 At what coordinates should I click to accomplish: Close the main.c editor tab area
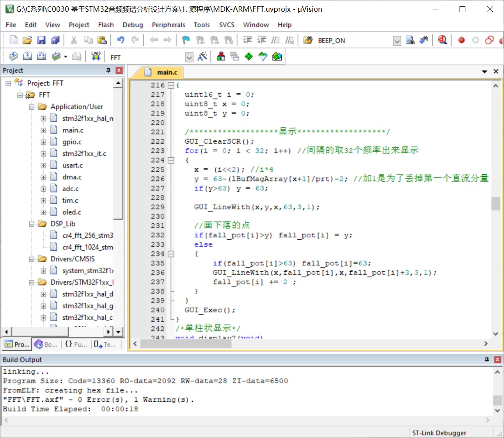click(x=496, y=71)
